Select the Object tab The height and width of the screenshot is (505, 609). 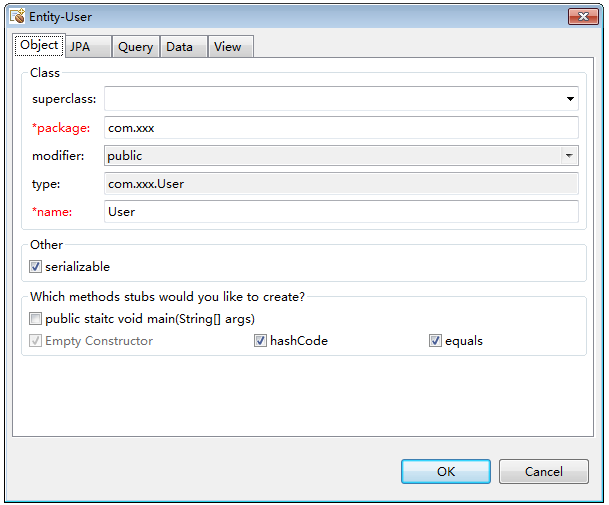(x=39, y=45)
